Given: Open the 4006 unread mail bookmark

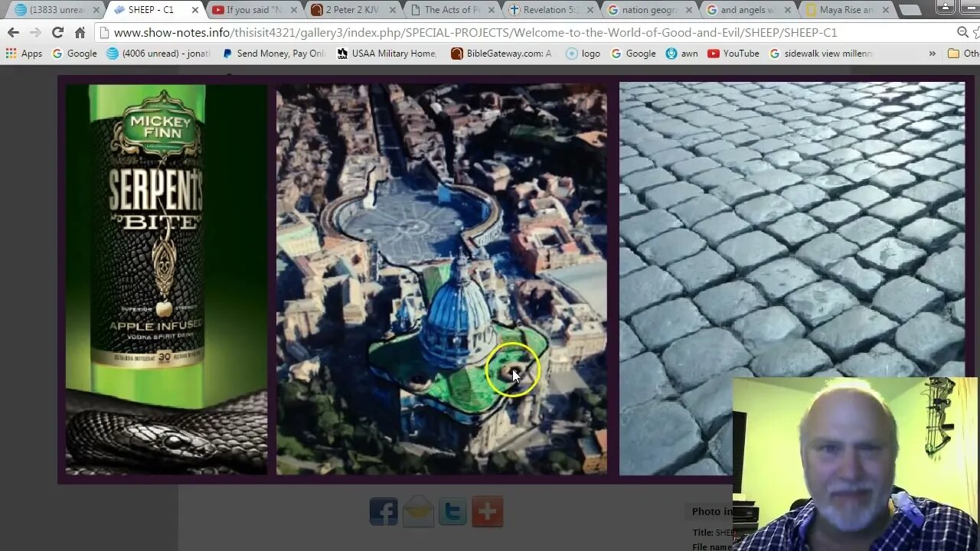Looking at the screenshot, I should pos(158,54).
